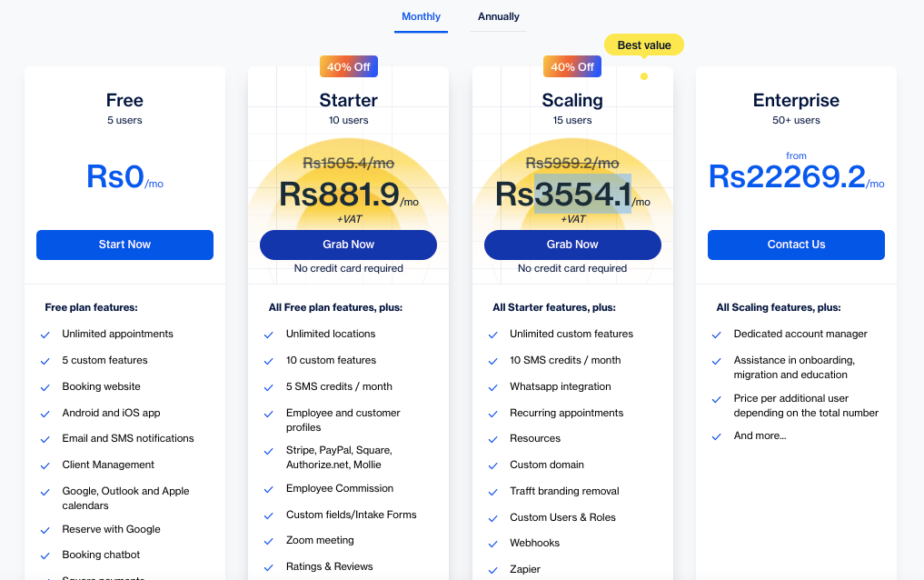Click Grab Now under the Scaling plan
This screenshot has height=580, width=924.
tap(572, 245)
